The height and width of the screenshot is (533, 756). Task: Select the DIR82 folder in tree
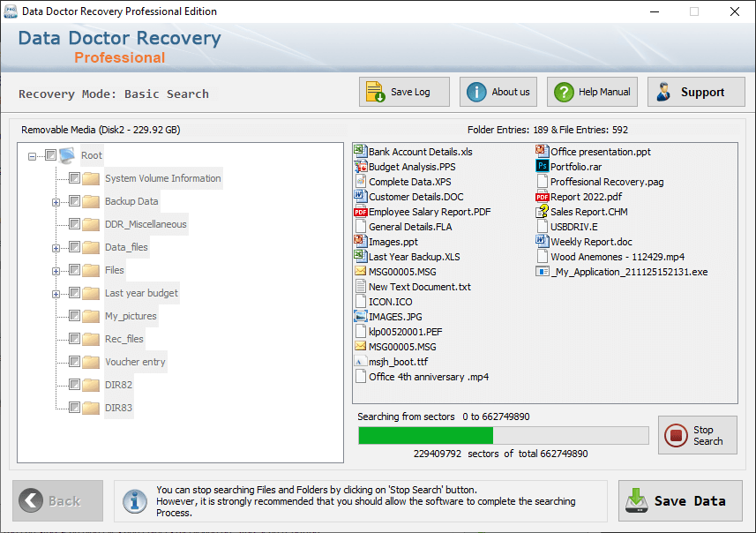point(118,385)
